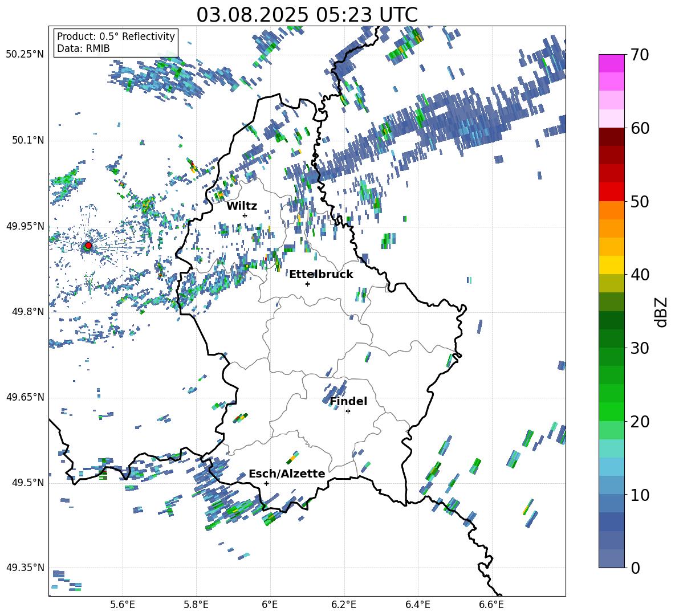Click the 49.95°N latitude label
This screenshot has height=616, width=675.
25,226
